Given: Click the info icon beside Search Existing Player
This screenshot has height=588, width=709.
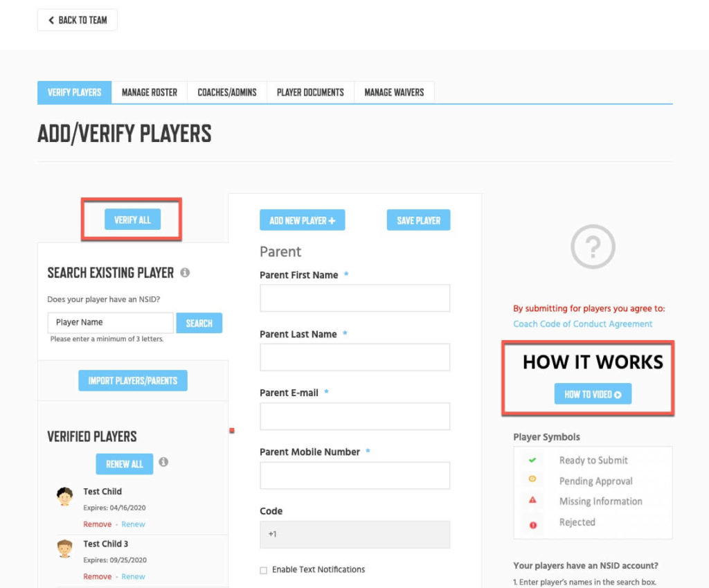Looking at the screenshot, I should (x=185, y=273).
